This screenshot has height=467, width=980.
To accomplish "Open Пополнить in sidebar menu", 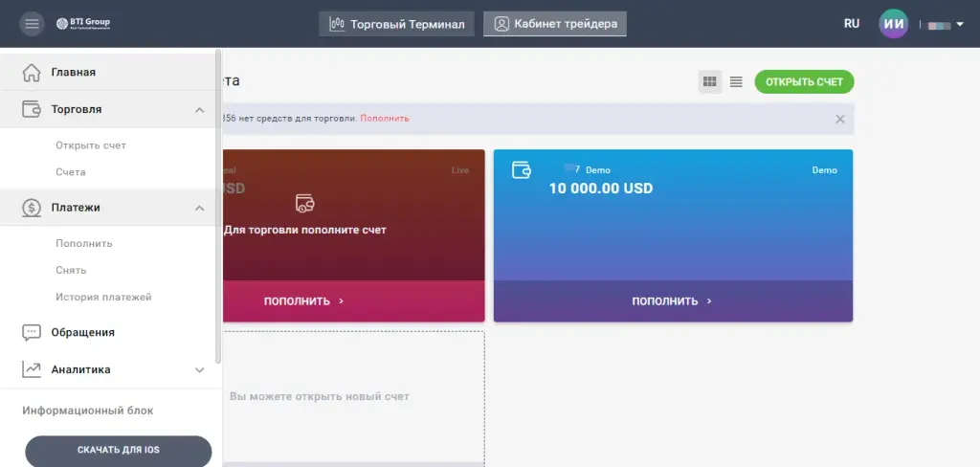I will coord(84,243).
